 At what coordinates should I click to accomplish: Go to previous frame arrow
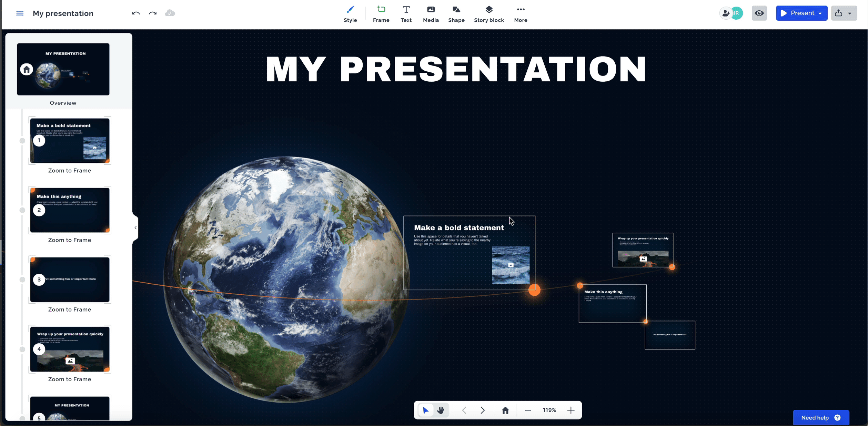click(464, 410)
